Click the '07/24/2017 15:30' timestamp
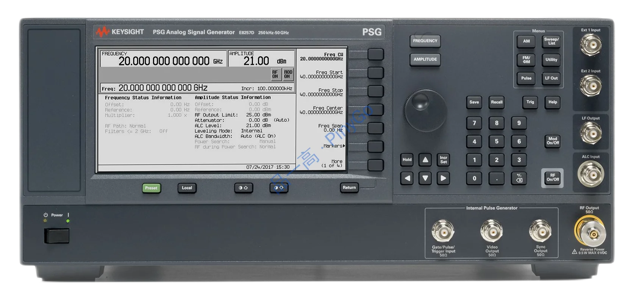The width and height of the screenshot is (644, 296). click(268, 167)
